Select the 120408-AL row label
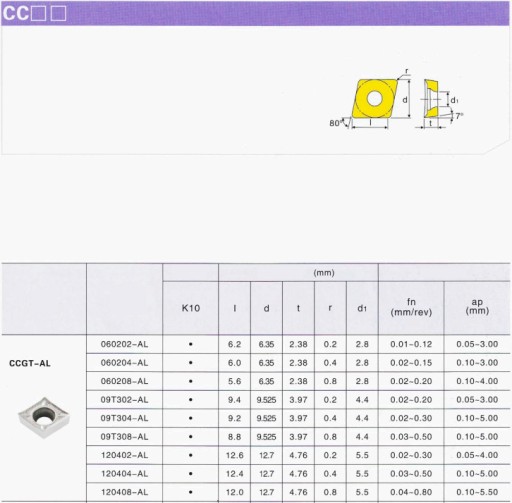The image size is (512, 503). 124,492
